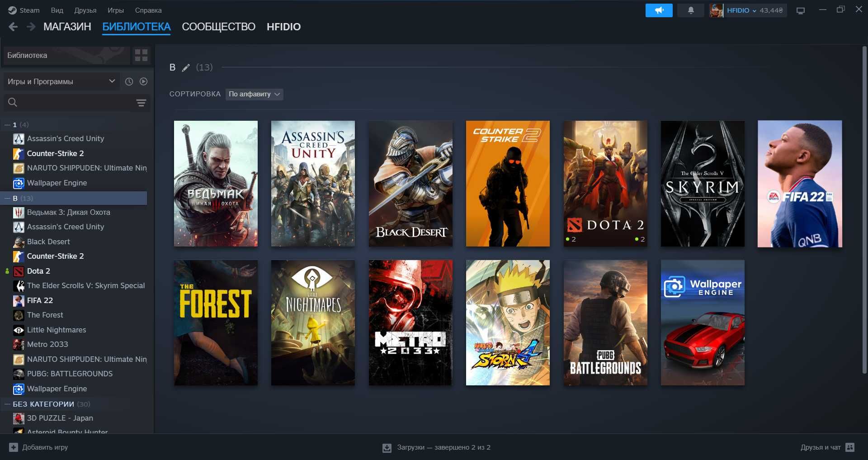Viewport: 868px width, 460px height.
Task: Click the Black Desert sidebar icon
Action: 19,242
